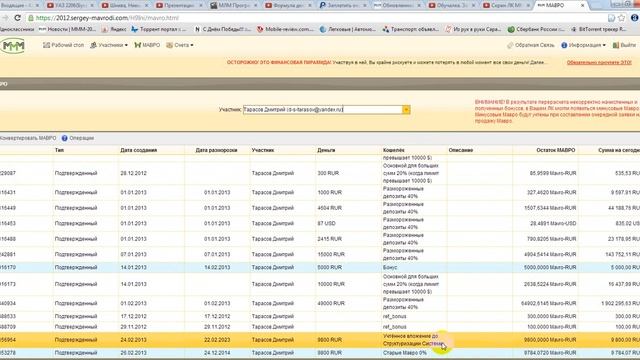This screenshot has height=360, width=640.
Task: Select the 49000 RUR row
Action: pyautogui.click(x=320, y=303)
